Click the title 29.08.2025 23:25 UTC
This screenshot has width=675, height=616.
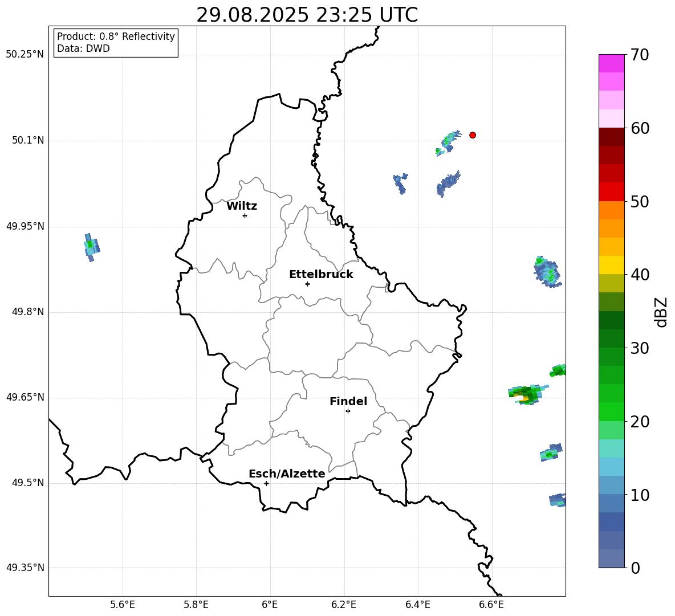(307, 15)
